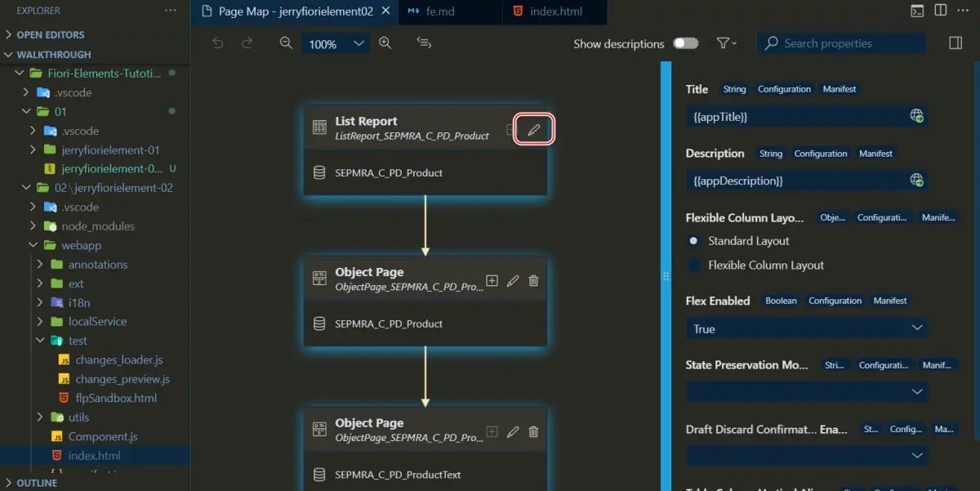Click the Title input field

pos(807,117)
